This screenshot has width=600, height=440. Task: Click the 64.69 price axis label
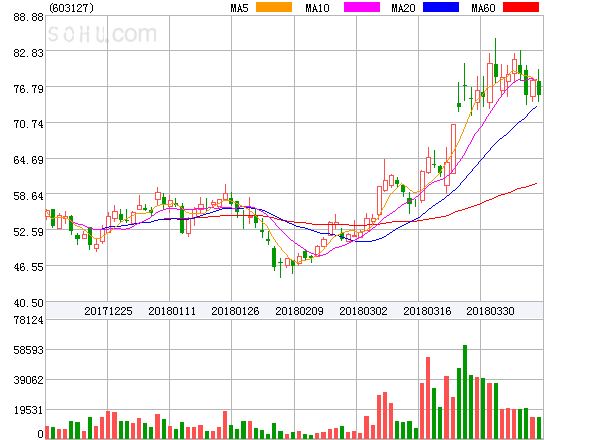[28, 160]
